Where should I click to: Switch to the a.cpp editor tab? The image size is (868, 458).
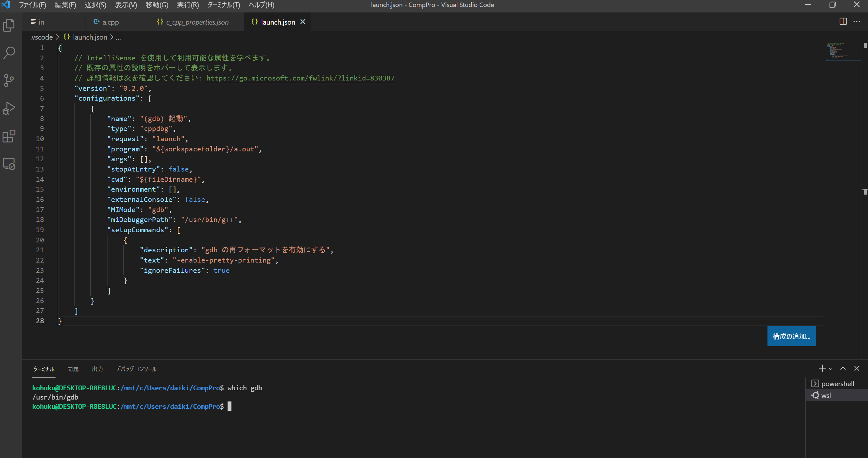[x=110, y=22]
